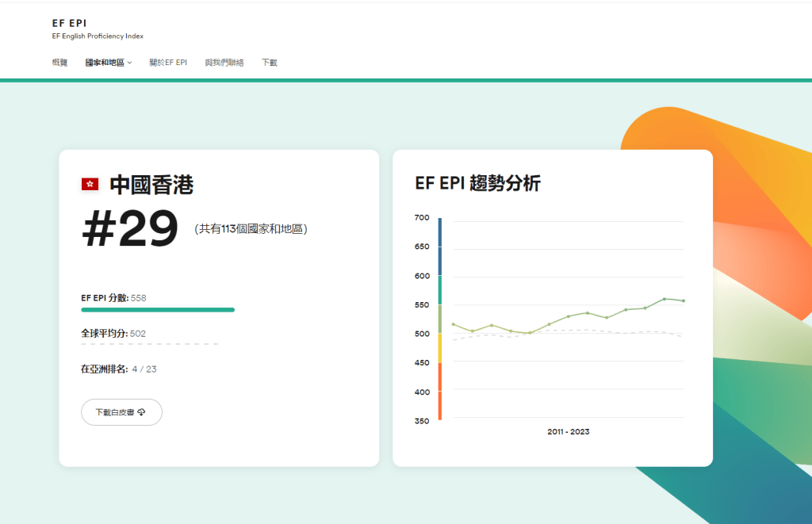Click the EF EPI logo
This screenshot has width=812, height=524.
(70, 23)
